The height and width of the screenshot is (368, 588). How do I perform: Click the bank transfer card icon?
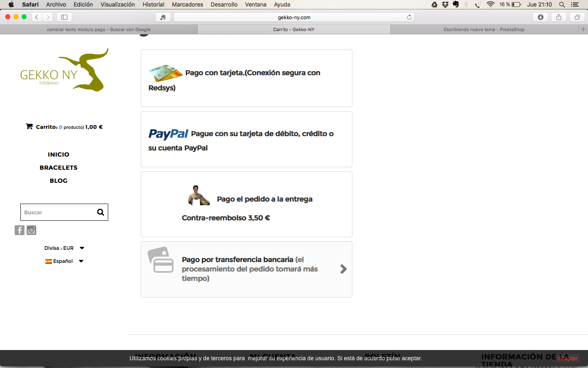161,260
